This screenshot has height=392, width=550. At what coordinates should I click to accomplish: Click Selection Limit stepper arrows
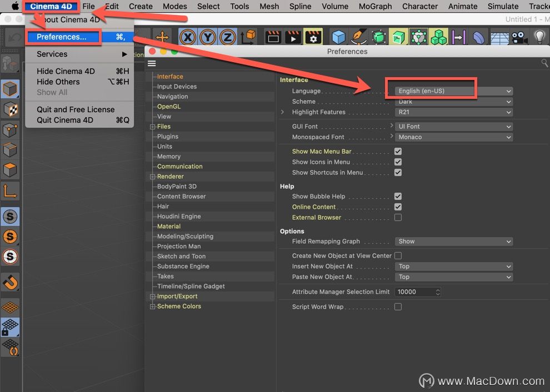438,292
